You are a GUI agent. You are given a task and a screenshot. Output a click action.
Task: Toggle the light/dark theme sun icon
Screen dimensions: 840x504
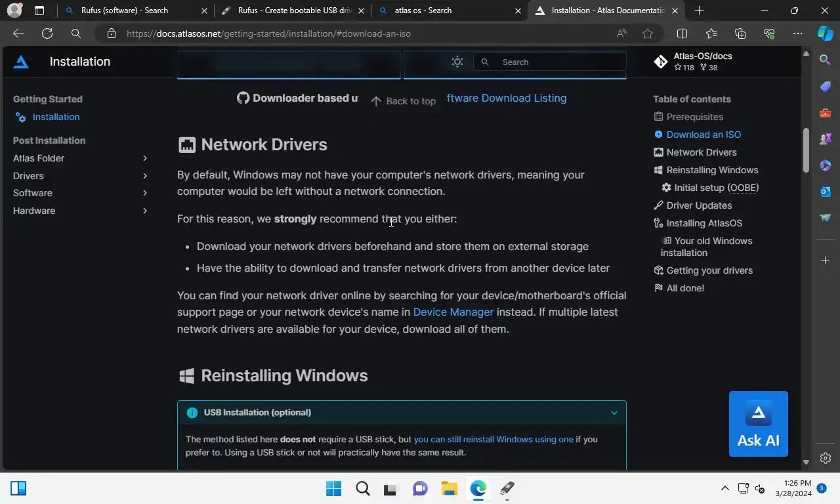457,62
